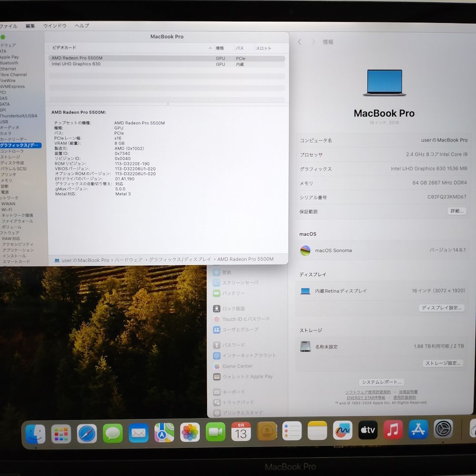Open the ENERGY STAR準拠 link
Screen dimensions: 476x476
pos(366,397)
